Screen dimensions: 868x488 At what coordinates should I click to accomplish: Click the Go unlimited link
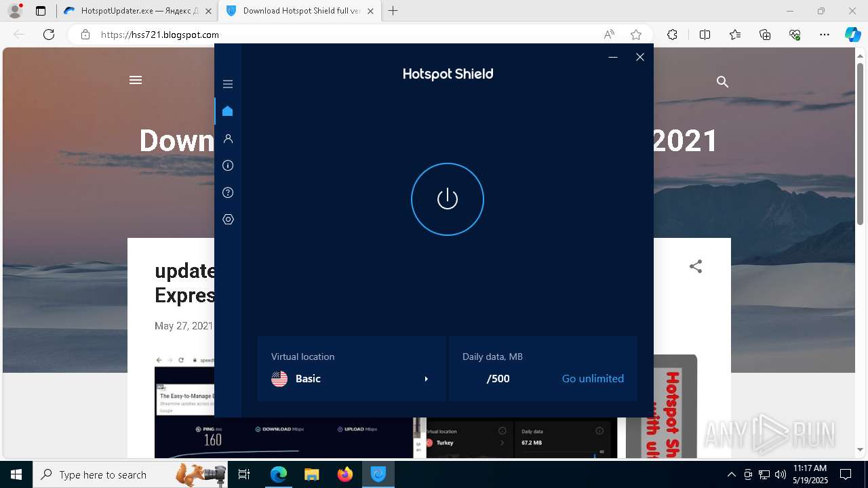[593, 379]
